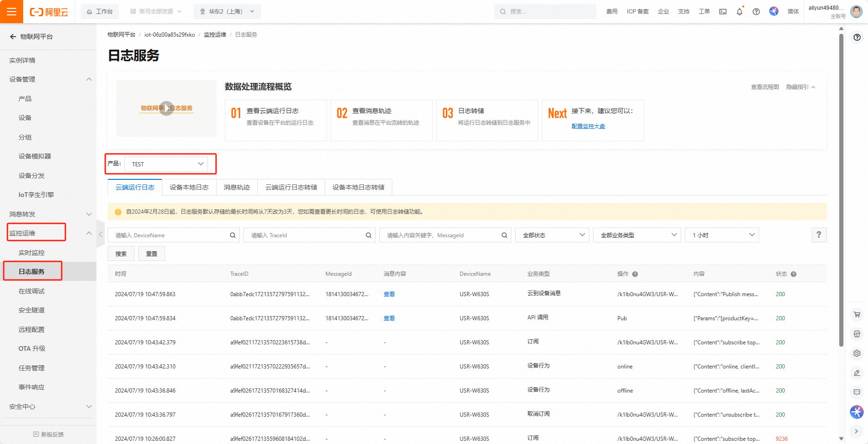Click the help question mark in top bar
The height and width of the screenshot is (444, 868).
click(x=756, y=12)
